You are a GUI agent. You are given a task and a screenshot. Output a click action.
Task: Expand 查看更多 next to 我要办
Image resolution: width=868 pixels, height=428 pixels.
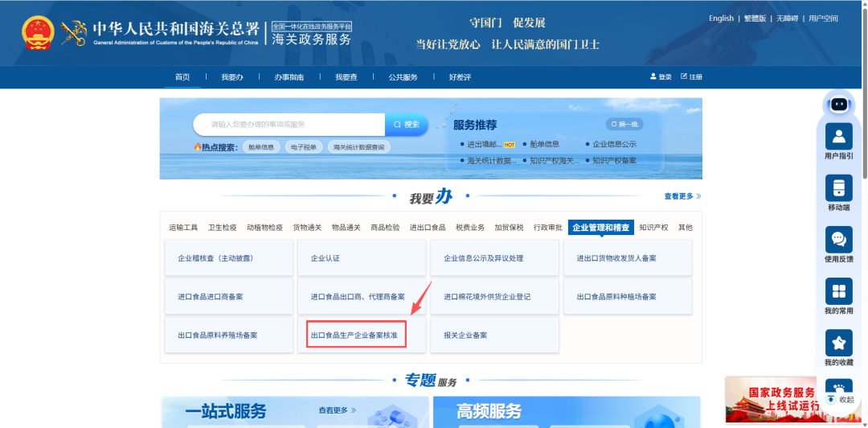[682, 196]
